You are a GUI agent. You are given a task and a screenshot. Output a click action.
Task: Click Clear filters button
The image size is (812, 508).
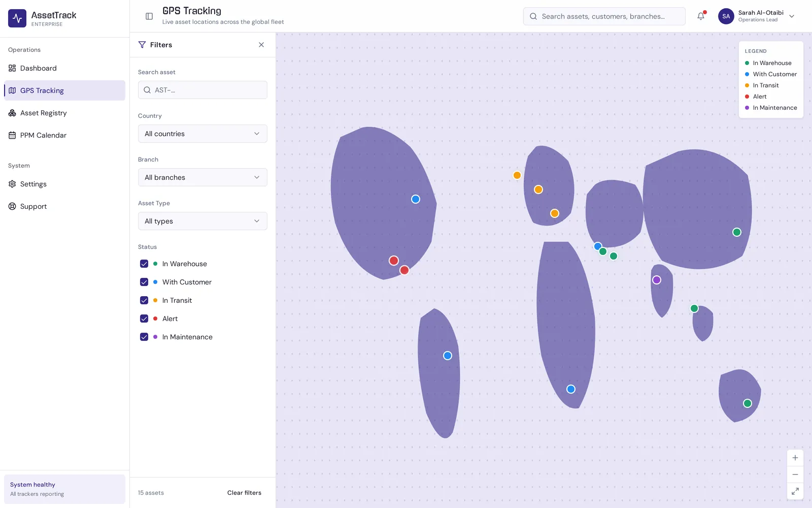coord(244,493)
